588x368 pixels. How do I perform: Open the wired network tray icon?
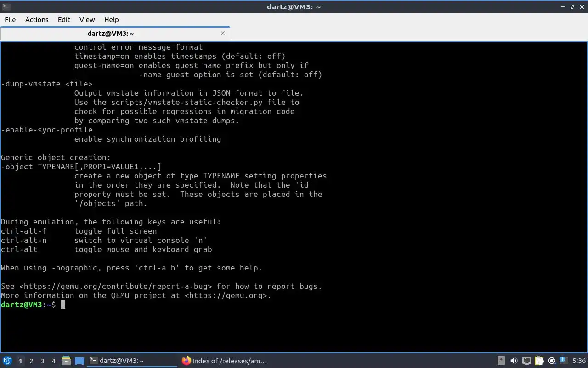tap(527, 361)
